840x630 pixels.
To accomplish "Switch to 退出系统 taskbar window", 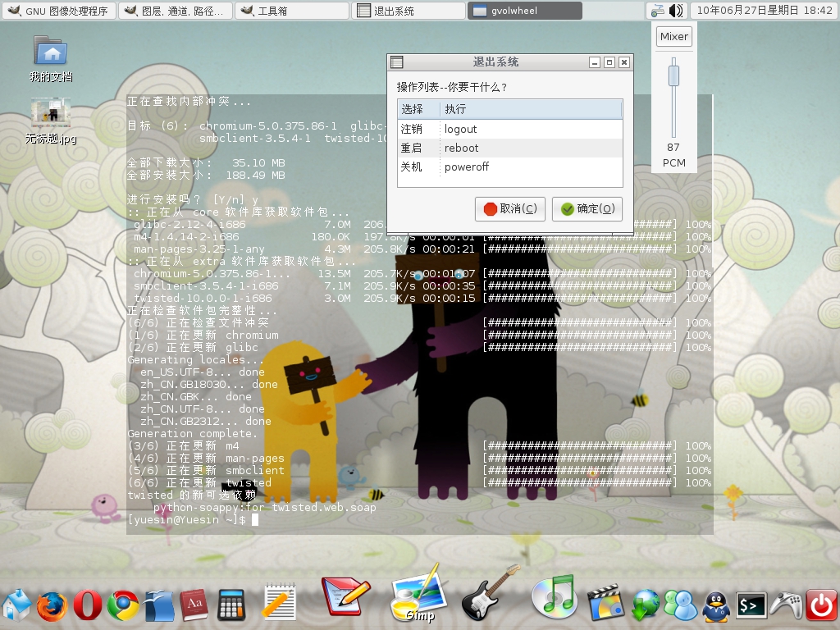I will coord(408,10).
